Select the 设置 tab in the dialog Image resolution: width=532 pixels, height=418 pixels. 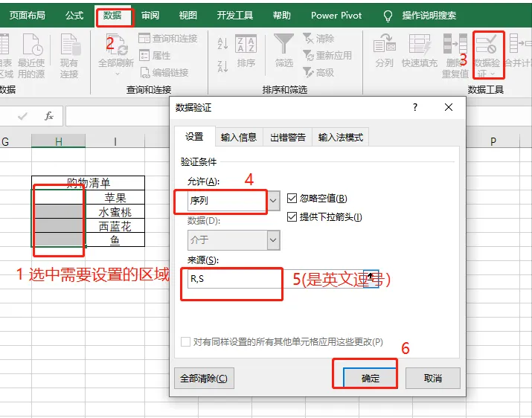click(x=194, y=137)
